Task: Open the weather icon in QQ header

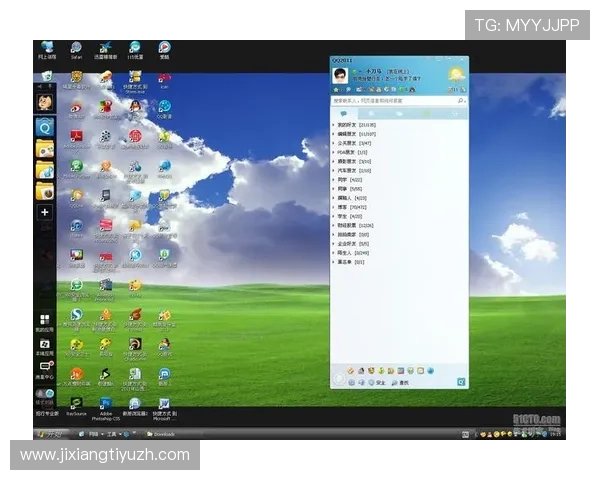Action: pyautogui.click(x=456, y=76)
